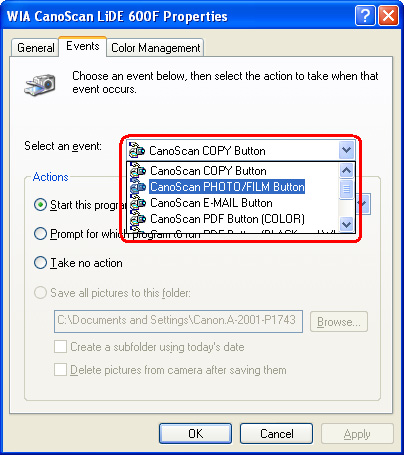Click the icon beside CanoScan PDF Button (COLOR)
The image size is (404, 455).
click(138, 219)
